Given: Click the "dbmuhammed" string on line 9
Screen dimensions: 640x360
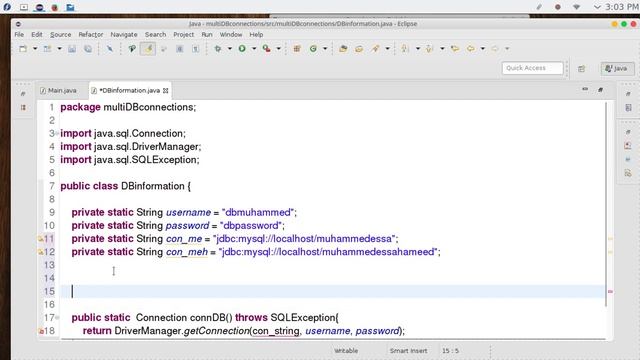Looking at the screenshot, I should 258,213.
